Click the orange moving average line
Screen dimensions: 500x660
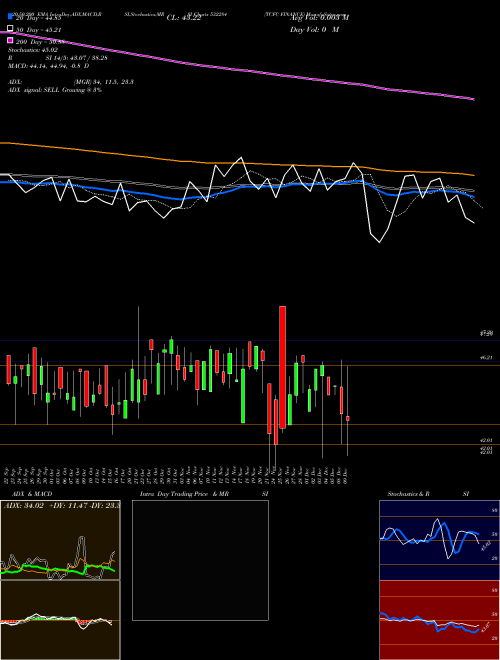coord(236,163)
